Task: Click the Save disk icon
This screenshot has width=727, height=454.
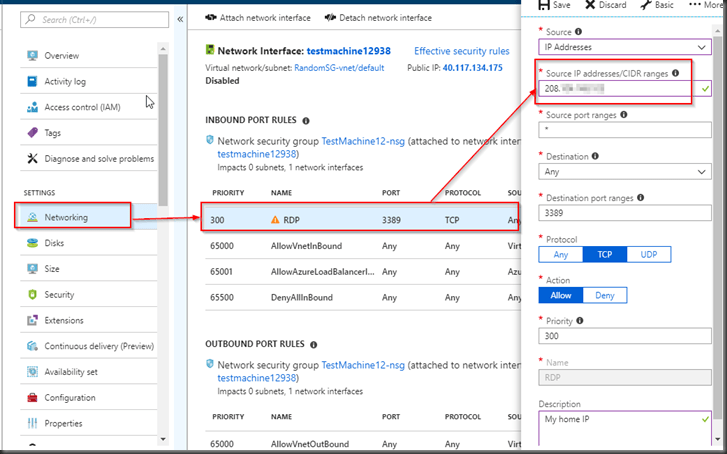Action: 544,5
